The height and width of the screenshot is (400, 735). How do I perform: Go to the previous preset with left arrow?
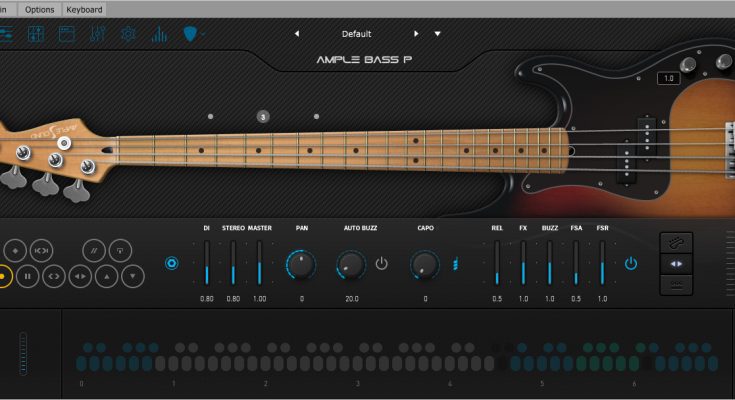point(297,34)
